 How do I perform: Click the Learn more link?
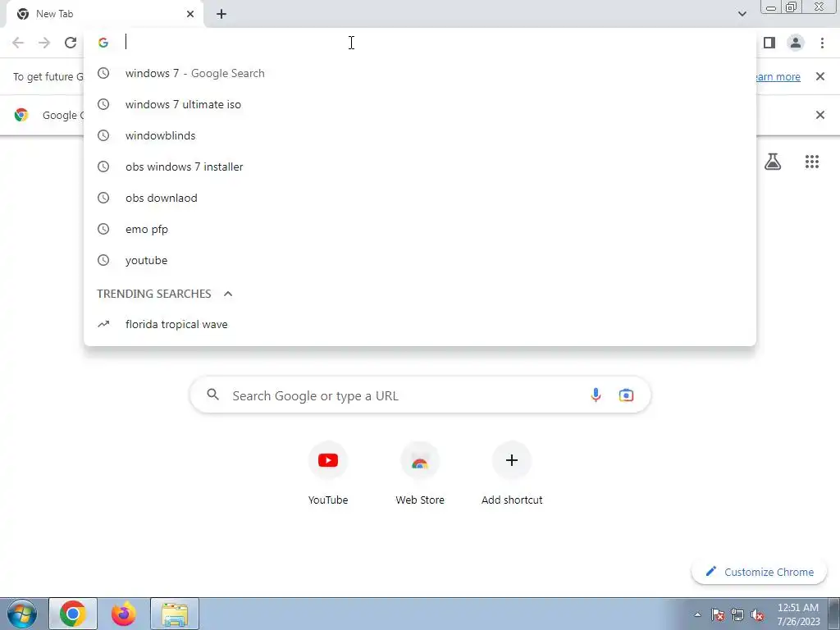click(x=778, y=76)
